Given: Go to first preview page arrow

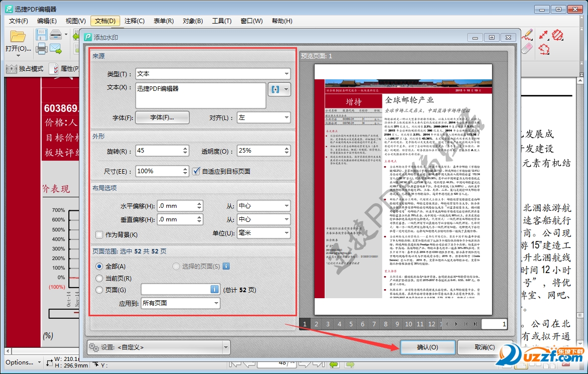Looking at the screenshot, I should pos(466,324).
